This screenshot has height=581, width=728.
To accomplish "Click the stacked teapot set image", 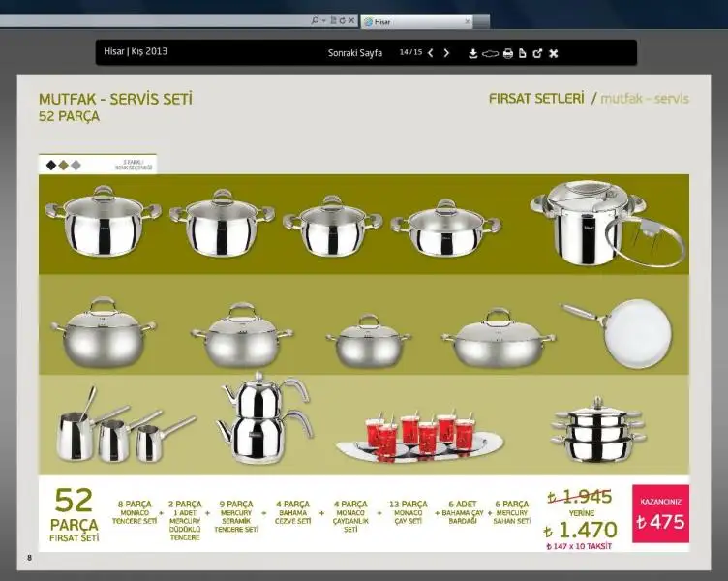I will 265,418.
